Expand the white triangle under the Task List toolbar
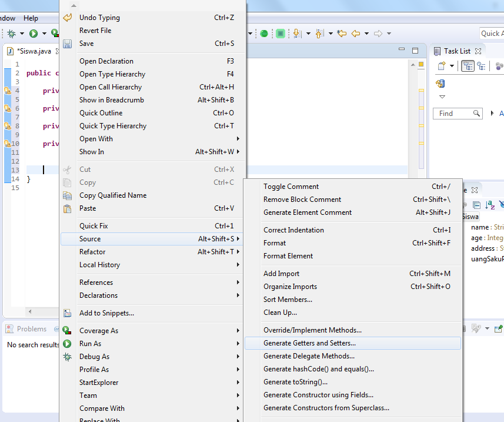This screenshot has height=422, width=504. pos(442,97)
